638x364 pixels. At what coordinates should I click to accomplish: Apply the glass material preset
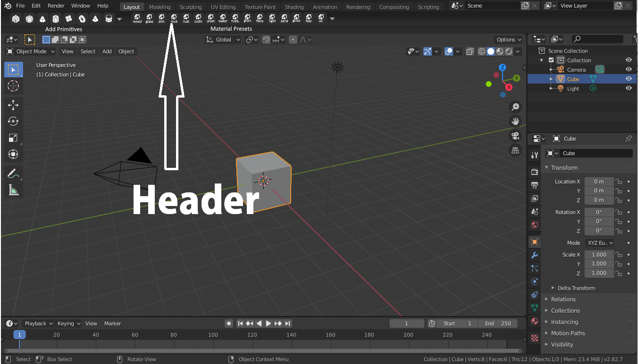pos(150,18)
